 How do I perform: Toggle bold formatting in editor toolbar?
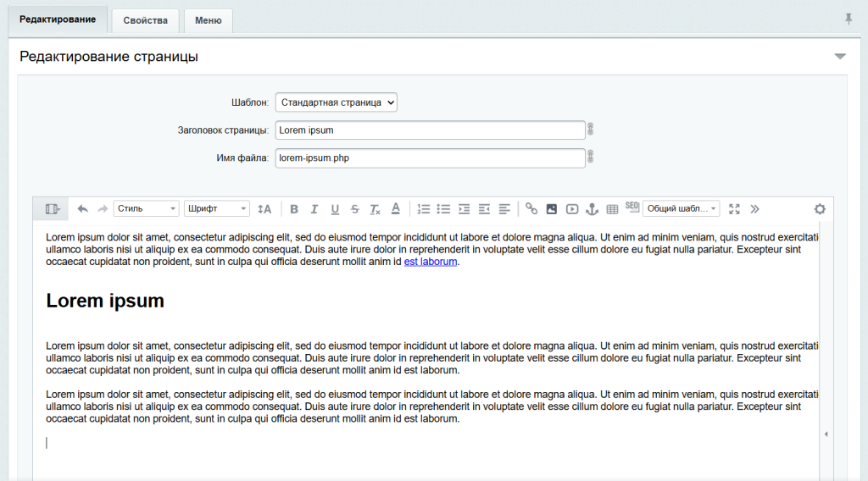pyautogui.click(x=294, y=209)
